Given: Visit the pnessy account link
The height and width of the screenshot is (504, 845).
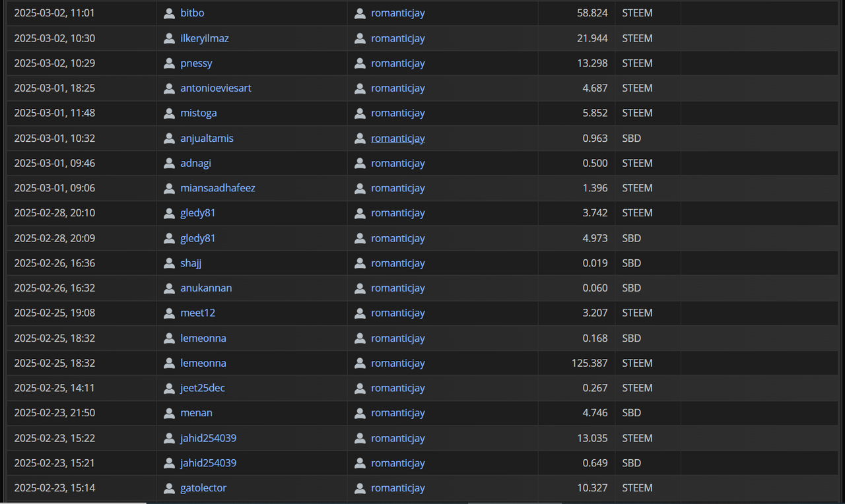Looking at the screenshot, I should tap(196, 63).
